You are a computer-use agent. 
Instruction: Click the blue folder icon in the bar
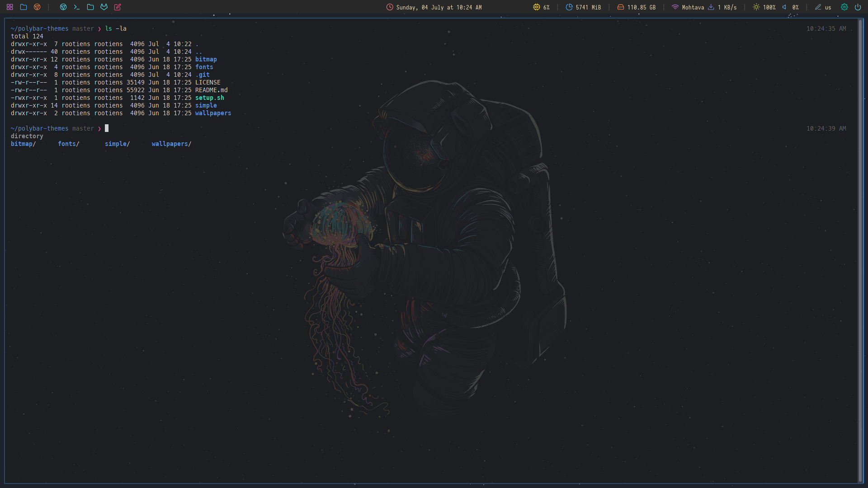[x=24, y=7]
